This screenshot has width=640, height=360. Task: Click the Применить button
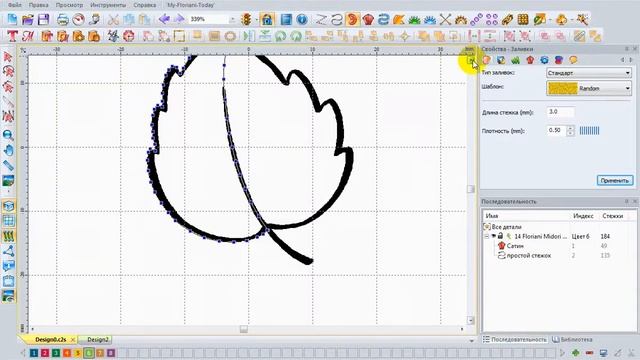[x=615, y=180]
